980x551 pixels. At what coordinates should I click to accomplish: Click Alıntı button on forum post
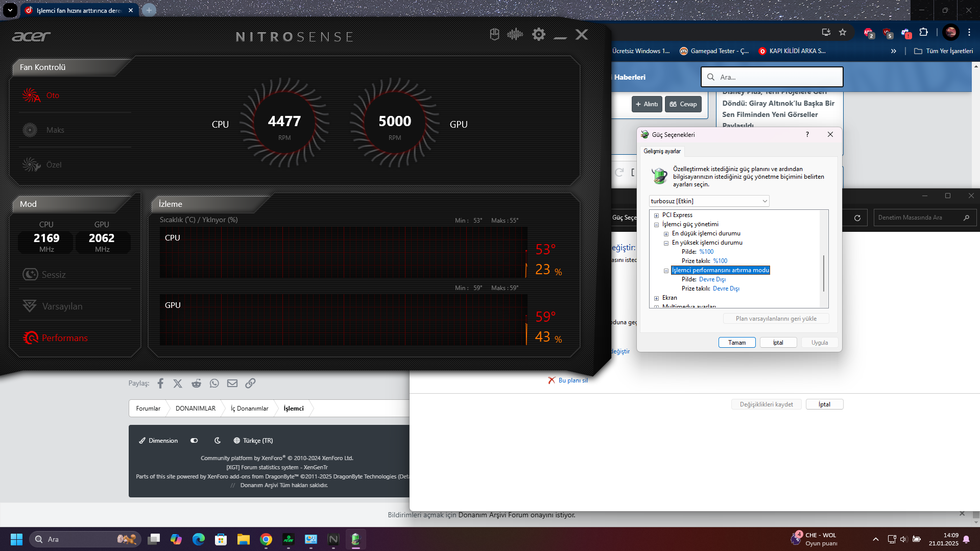click(x=647, y=104)
